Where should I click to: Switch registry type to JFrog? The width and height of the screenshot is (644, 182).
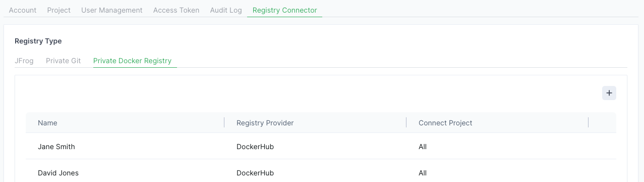point(24,61)
